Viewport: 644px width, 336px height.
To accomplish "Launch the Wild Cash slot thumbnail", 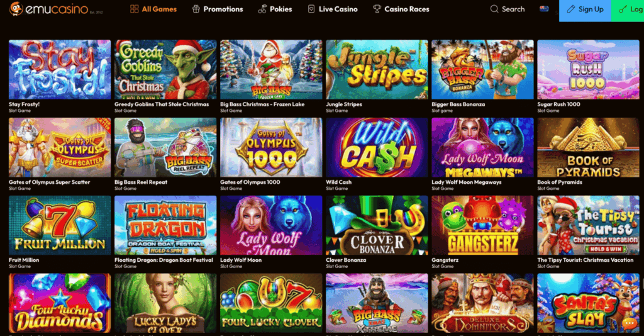I will 377,147.
